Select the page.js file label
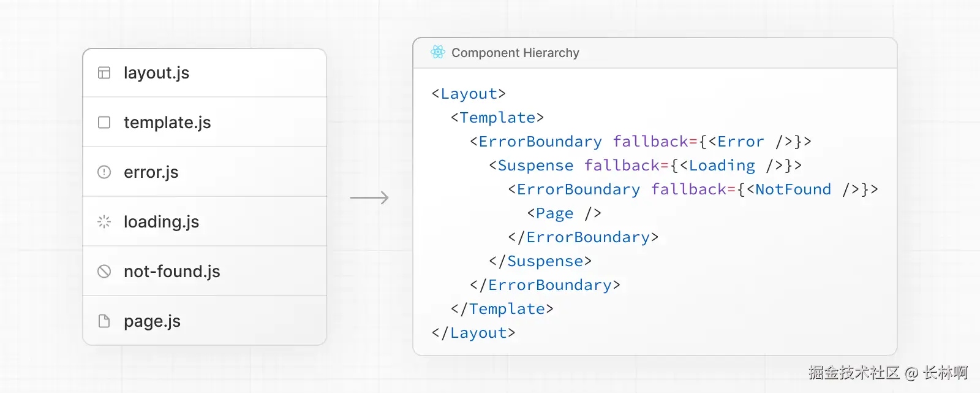Image resolution: width=980 pixels, height=393 pixels. point(152,321)
